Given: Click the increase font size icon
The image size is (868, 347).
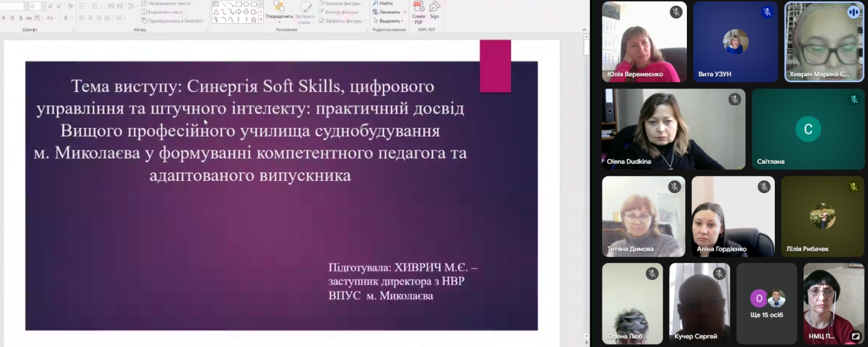Looking at the screenshot, I should tap(50, 6).
